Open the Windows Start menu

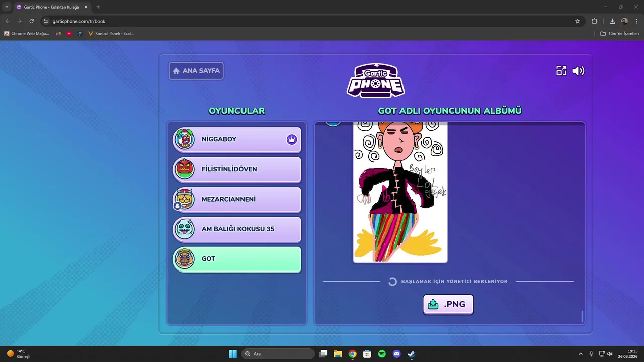(x=233, y=354)
